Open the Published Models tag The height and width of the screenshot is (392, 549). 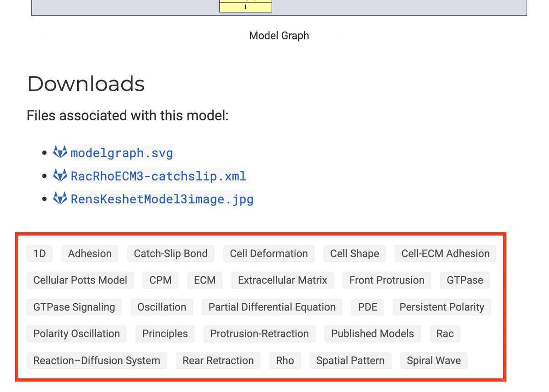click(372, 333)
